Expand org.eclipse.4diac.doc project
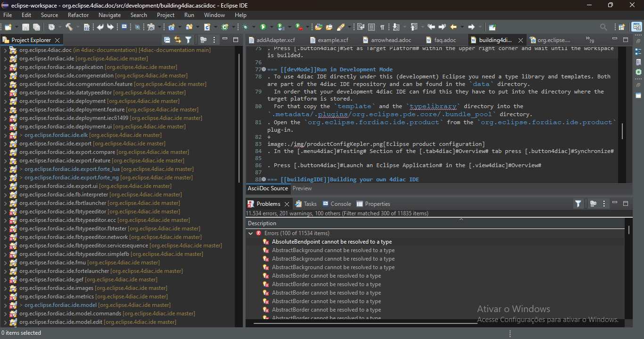Viewport: 644px width, 339px height. 5,50
